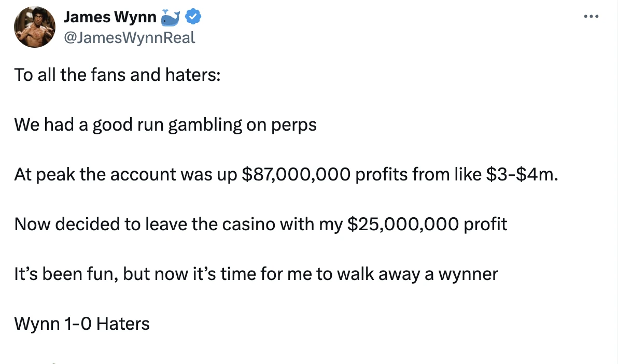The width and height of the screenshot is (618, 364).
Task: Click the gambling on perps sentence
Action: (165, 124)
